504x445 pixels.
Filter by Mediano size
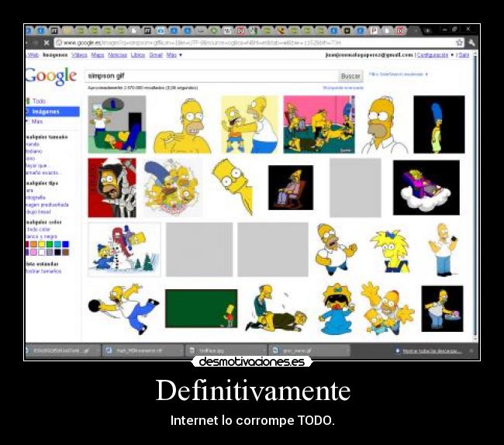34,151
